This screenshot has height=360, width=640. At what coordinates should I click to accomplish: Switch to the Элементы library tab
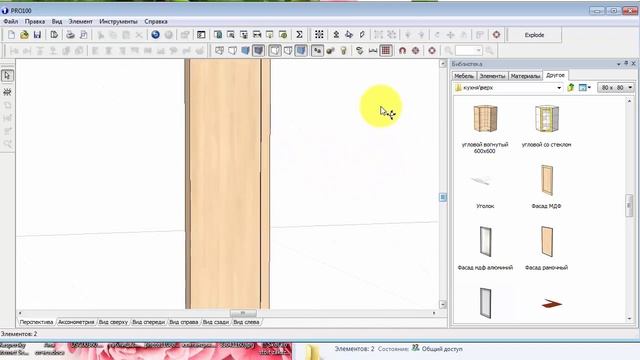point(492,76)
